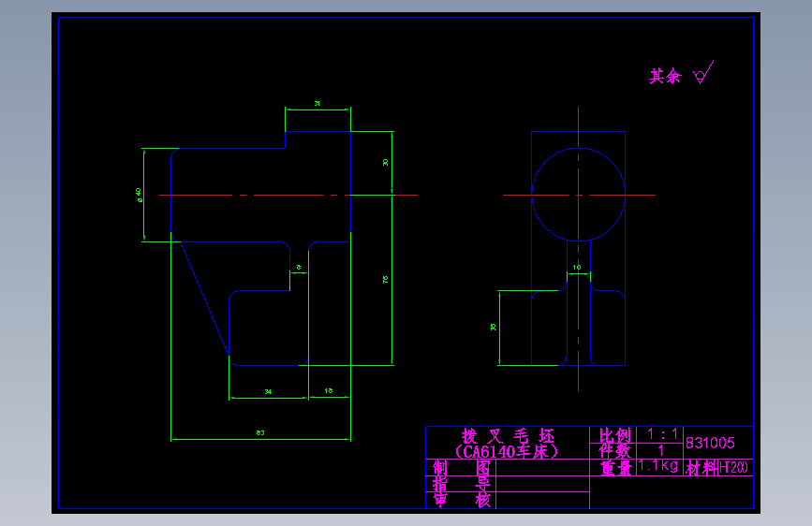Click the '重量' weight label

[616, 469]
